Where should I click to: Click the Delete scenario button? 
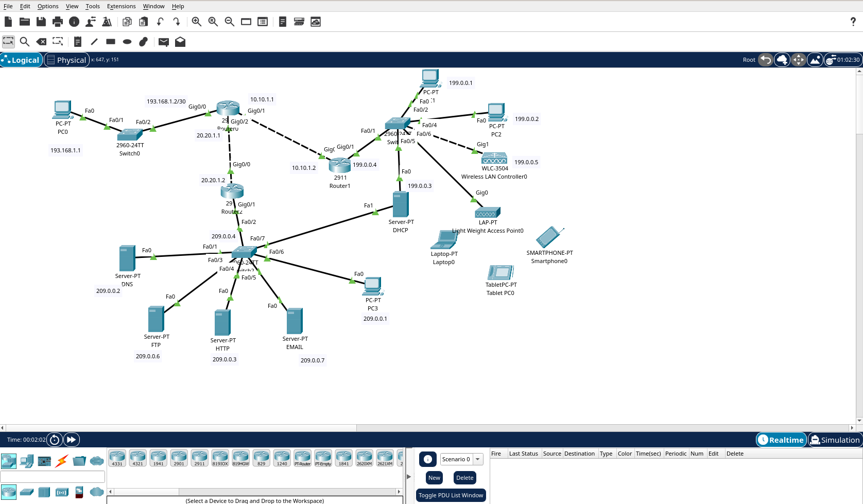click(464, 478)
